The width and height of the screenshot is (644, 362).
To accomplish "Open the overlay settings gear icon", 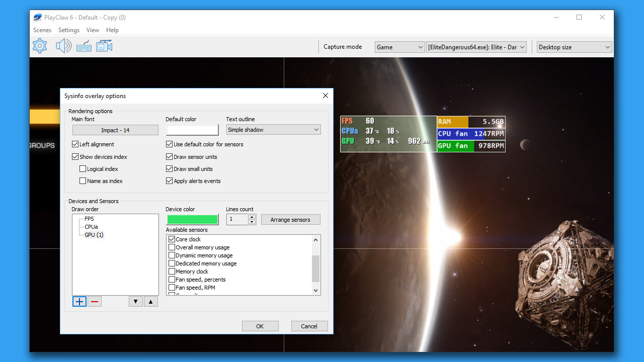I will pos(39,45).
